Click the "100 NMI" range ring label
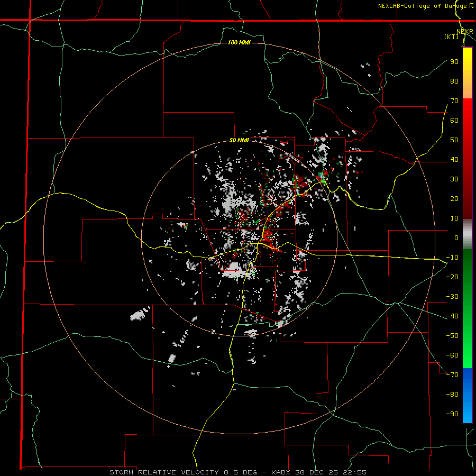 pyautogui.click(x=239, y=42)
